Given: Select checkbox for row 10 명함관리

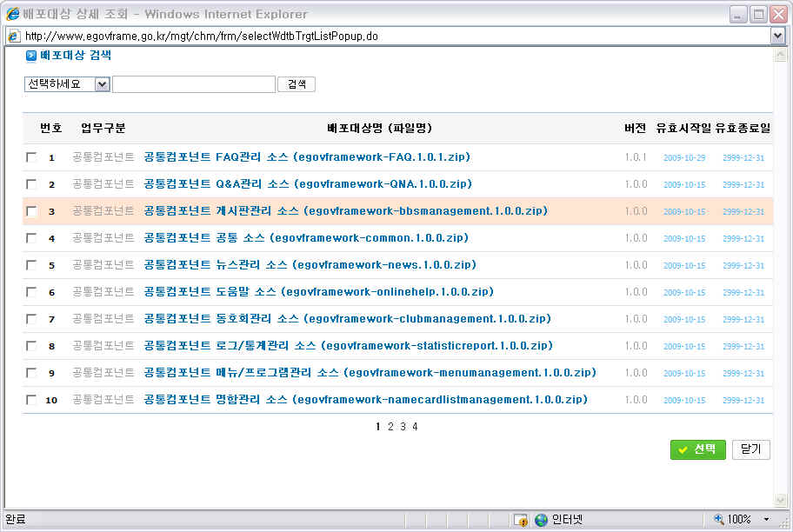Looking at the screenshot, I should (31, 400).
